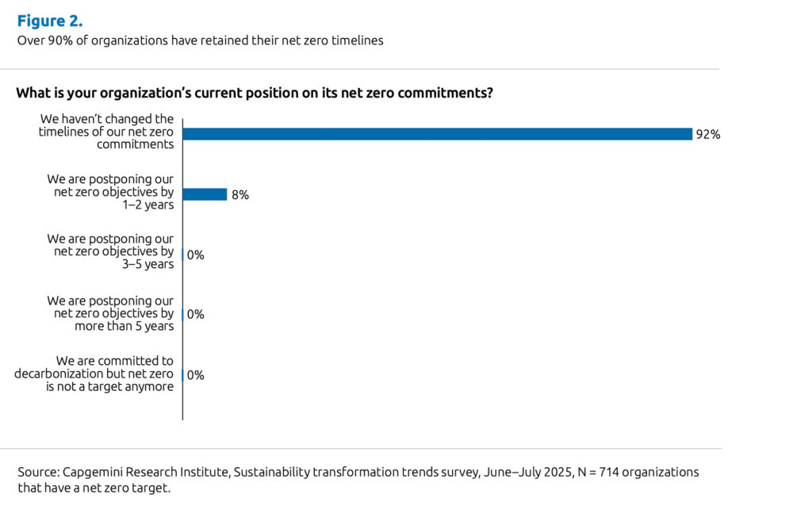
Task: Click the subtitle about 90% of organizations
Action: [200, 40]
